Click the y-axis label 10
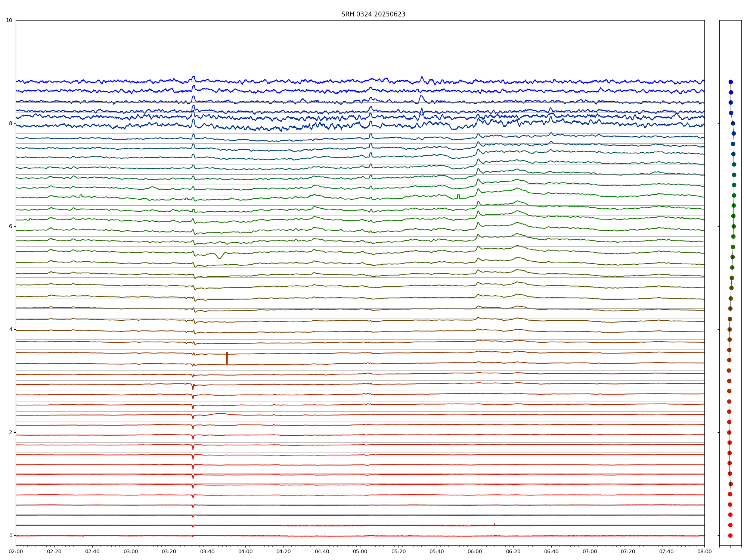This screenshot has width=747, height=560. 9,20
